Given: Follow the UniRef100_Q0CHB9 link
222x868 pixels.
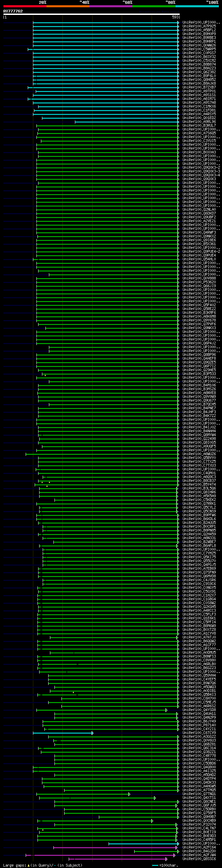Looking at the screenshot, I should [x=199, y=820].
